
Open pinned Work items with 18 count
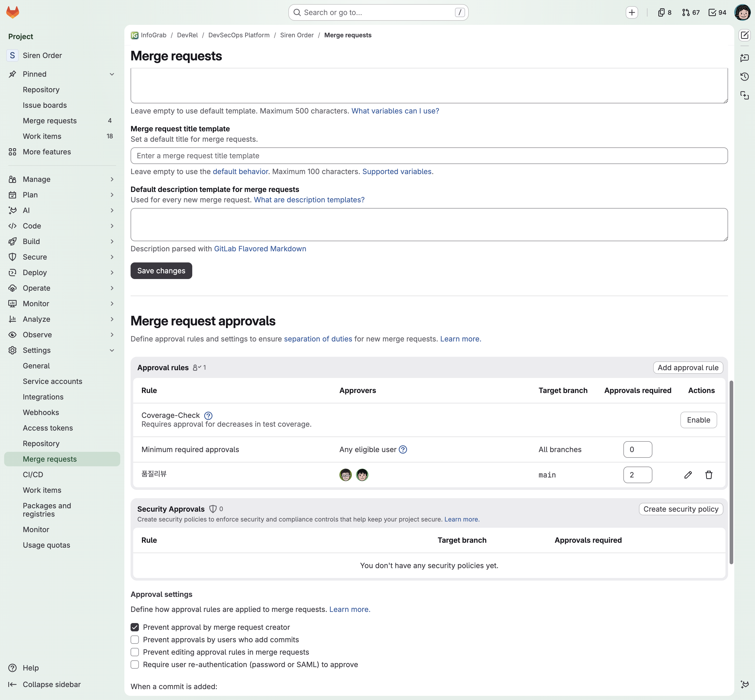coord(62,136)
